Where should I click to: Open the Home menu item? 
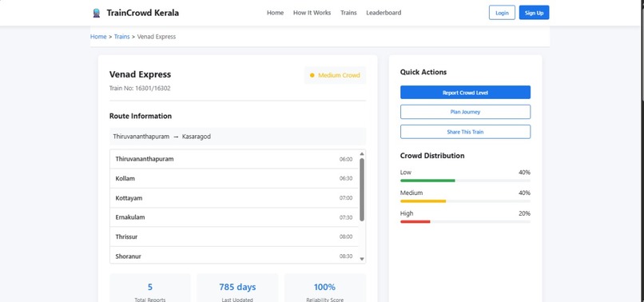pyautogui.click(x=275, y=13)
